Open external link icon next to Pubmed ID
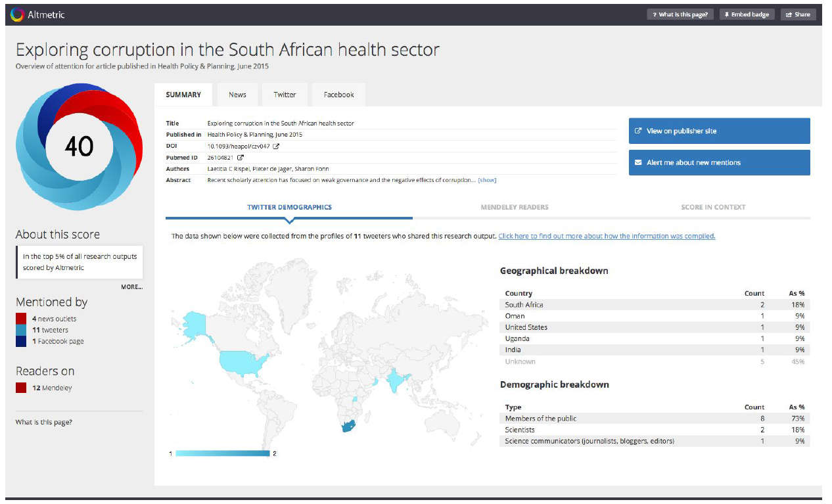The image size is (832, 504). pos(241,158)
